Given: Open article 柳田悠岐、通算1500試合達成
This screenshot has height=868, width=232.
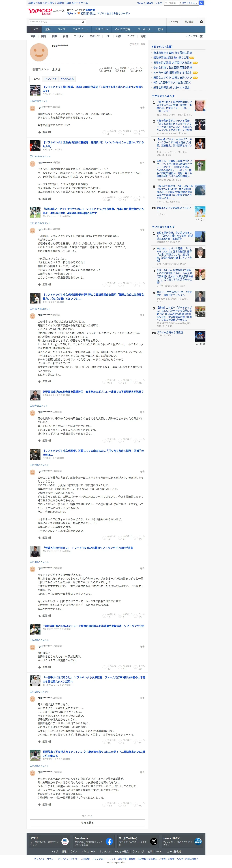Looking at the screenshot, I should [x=93, y=89].
